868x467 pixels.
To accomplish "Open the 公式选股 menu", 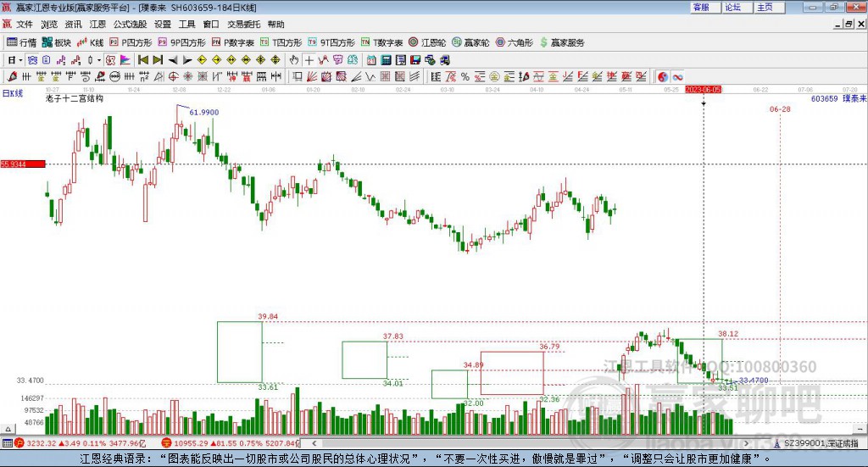I will 130,25.
